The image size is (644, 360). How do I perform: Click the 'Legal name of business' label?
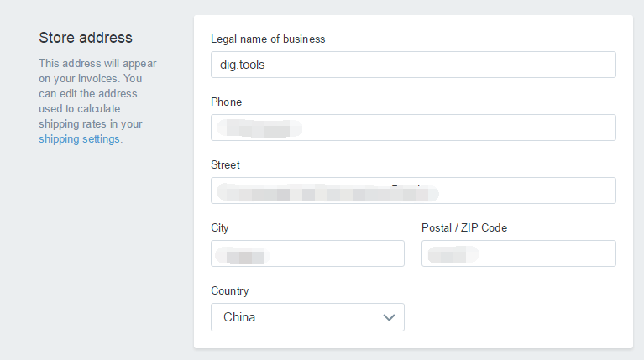click(268, 39)
